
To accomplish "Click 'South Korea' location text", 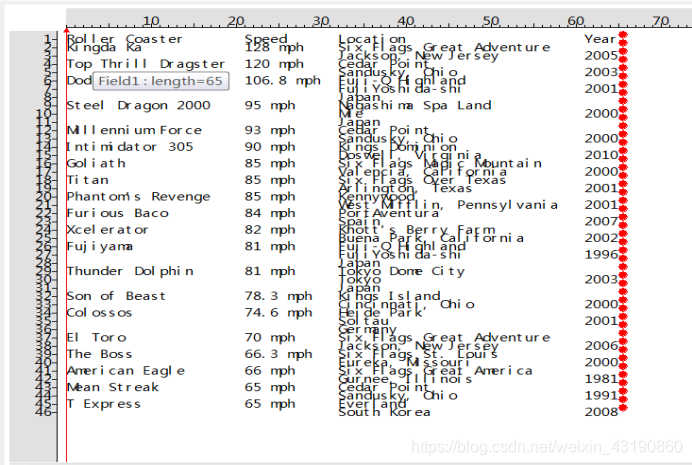I will (x=384, y=412).
